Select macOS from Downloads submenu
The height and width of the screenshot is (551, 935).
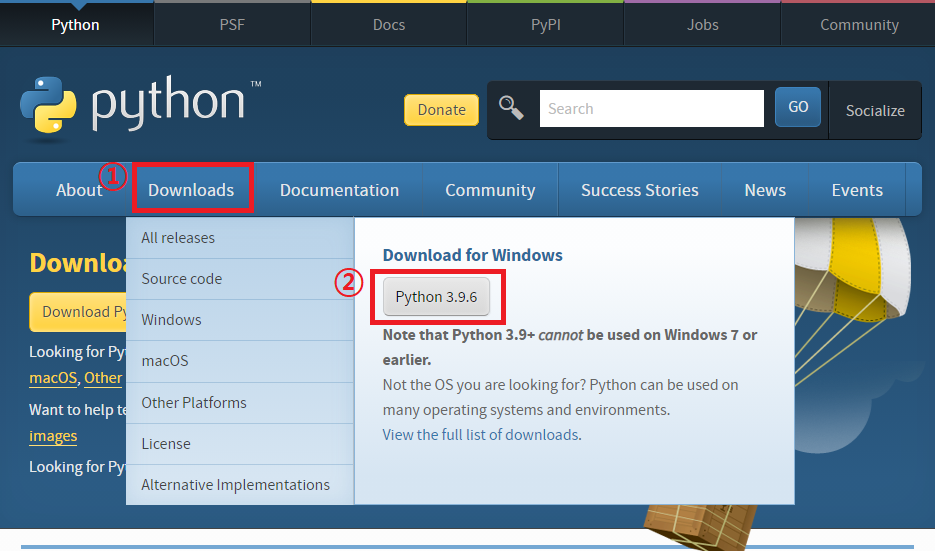240,361
